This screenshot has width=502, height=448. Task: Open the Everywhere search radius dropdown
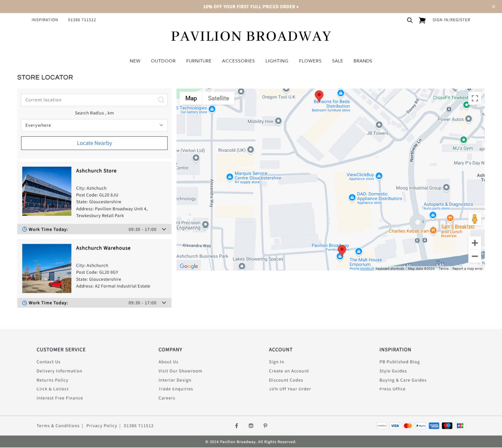pos(94,125)
